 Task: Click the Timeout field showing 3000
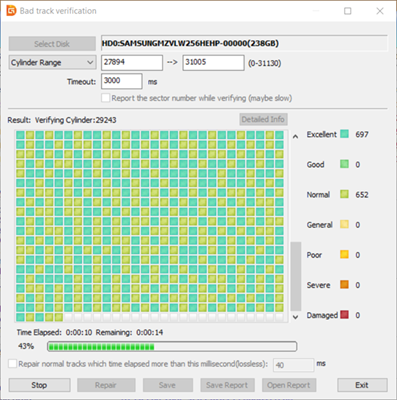[x=122, y=81]
